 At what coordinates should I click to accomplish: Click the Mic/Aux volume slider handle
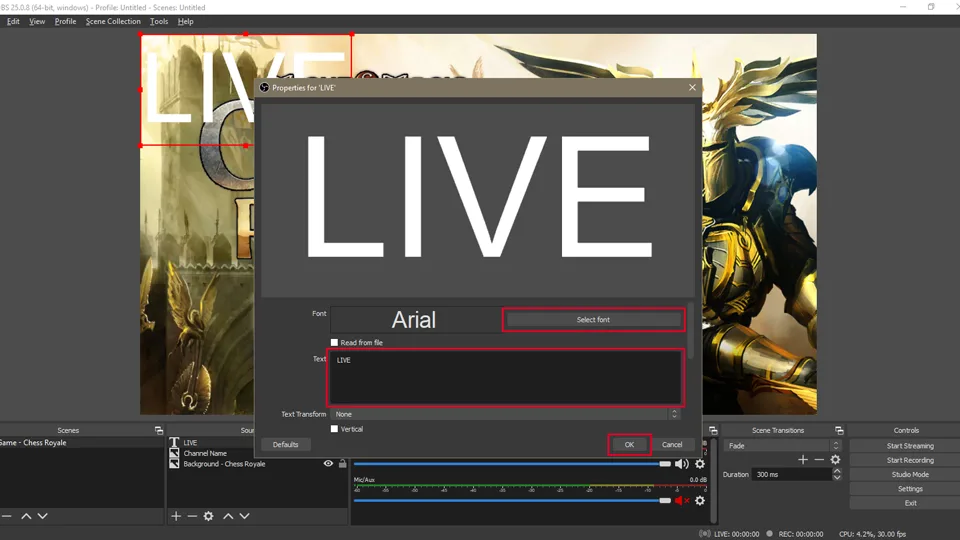pos(665,500)
